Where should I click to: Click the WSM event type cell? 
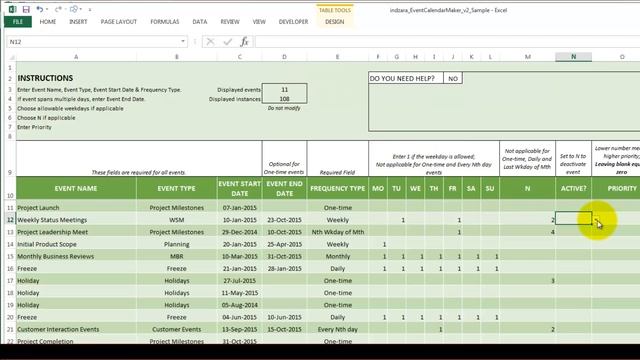pyautogui.click(x=177, y=220)
